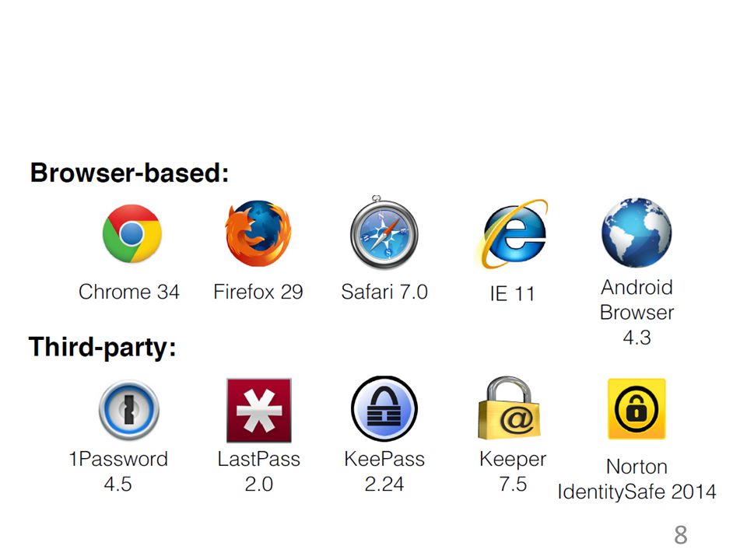747x560 pixels.
Task: Click the slide number 8
Action: 681,535
